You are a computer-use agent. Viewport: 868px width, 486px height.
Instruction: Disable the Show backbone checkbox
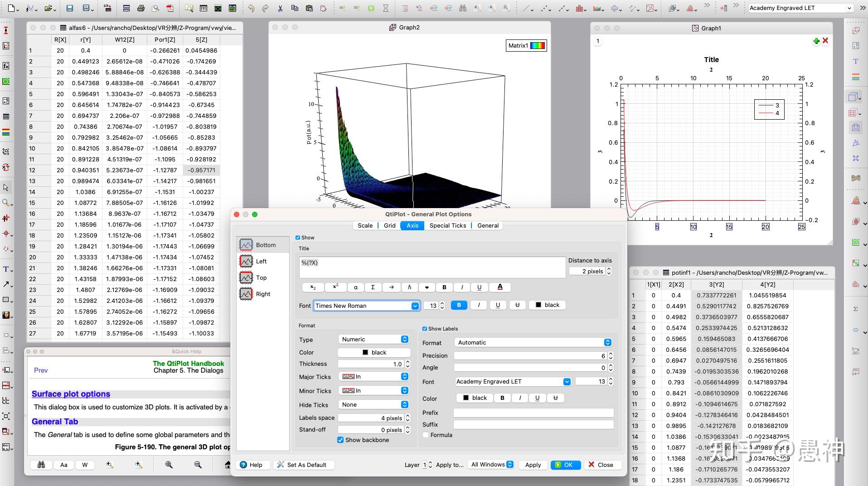tap(340, 440)
